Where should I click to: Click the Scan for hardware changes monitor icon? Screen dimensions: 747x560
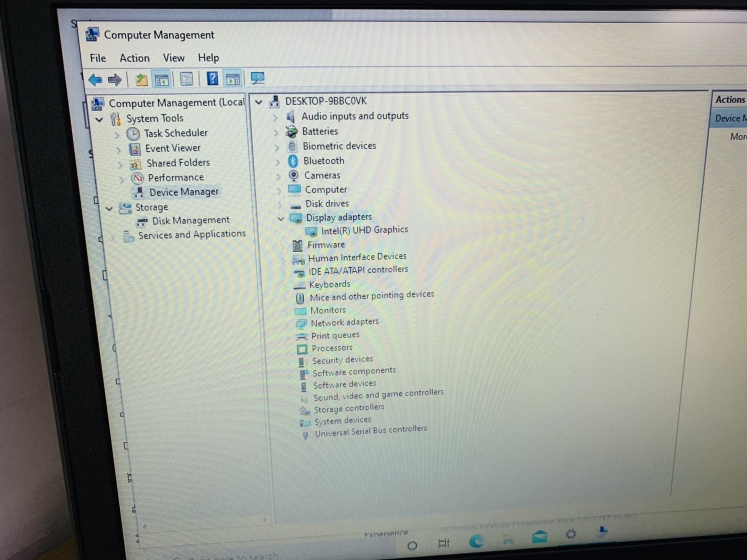[x=257, y=78]
